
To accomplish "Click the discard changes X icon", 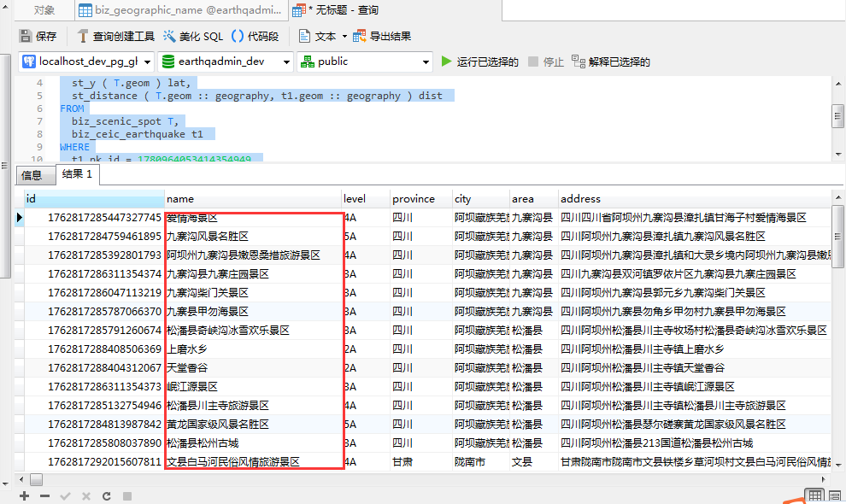I will point(85,496).
